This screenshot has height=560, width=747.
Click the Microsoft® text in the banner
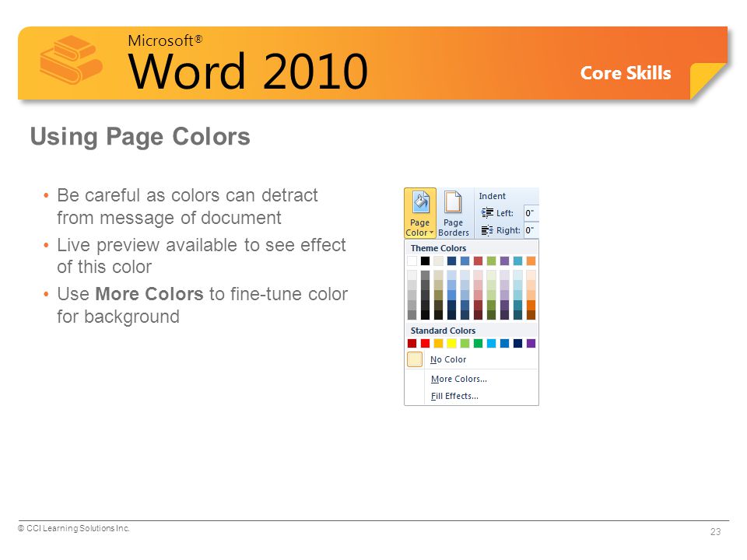point(165,40)
